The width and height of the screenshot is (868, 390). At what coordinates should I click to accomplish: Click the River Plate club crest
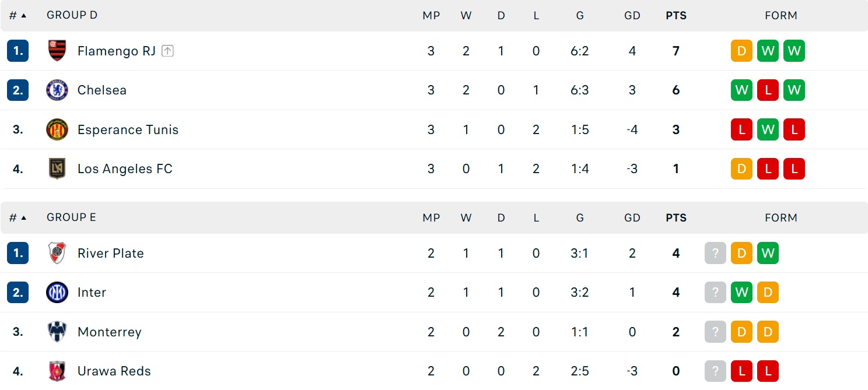57,253
